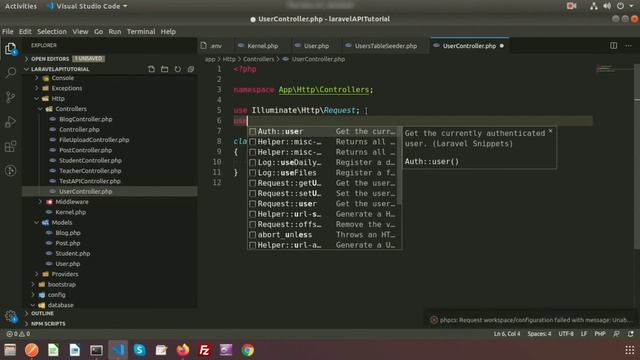Change indentation via Spaces: 4
This screenshot has height=360, width=640.
point(539,333)
